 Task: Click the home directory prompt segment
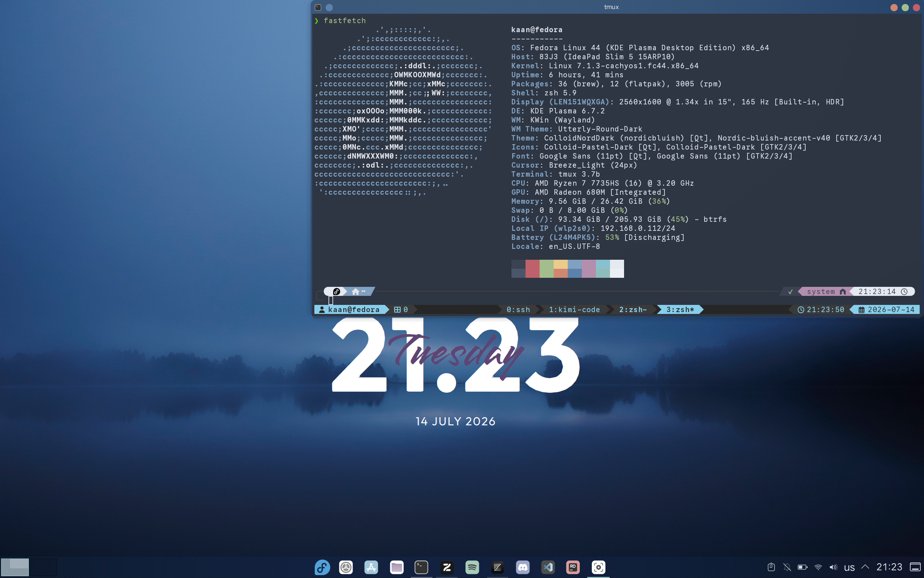pos(359,292)
